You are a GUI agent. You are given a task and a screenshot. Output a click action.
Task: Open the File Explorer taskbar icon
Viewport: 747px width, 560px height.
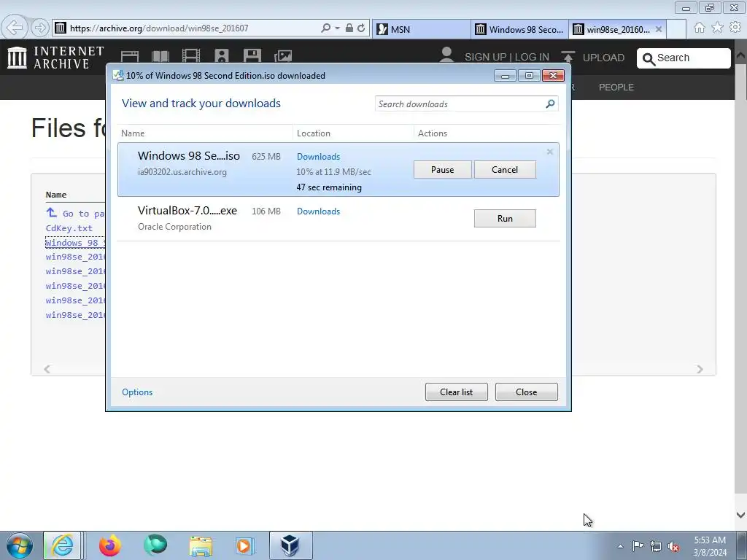pyautogui.click(x=201, y=545)
